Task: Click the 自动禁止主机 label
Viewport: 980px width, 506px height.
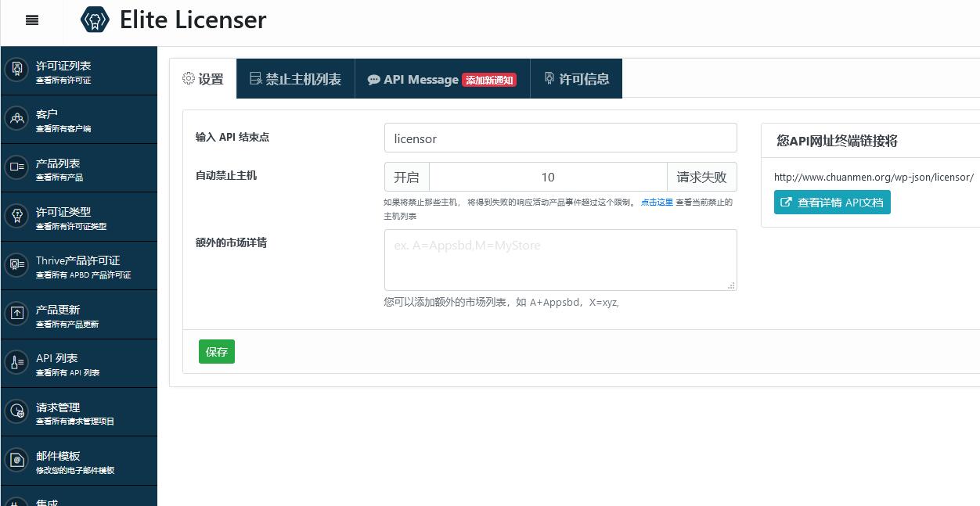Action: pyautogui.click(x=226, y=175)
